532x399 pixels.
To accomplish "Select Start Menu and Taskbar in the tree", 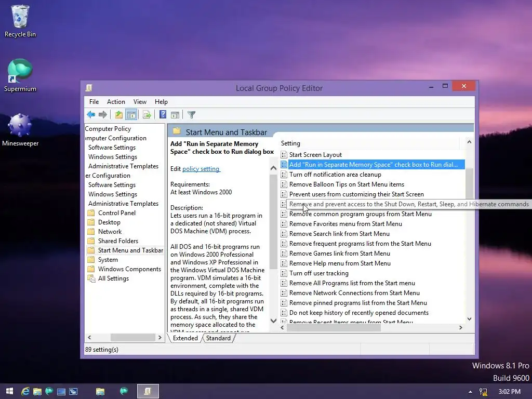I will click(x=130, y=250).
